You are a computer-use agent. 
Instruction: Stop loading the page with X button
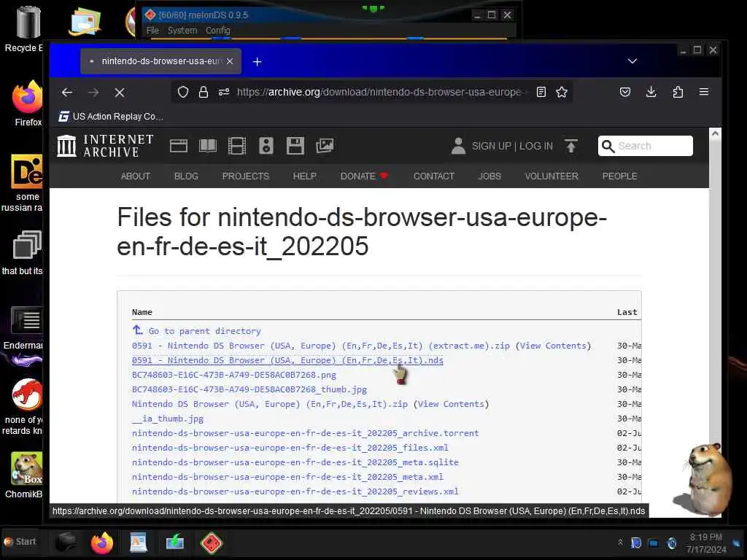[x=120, y=93]
